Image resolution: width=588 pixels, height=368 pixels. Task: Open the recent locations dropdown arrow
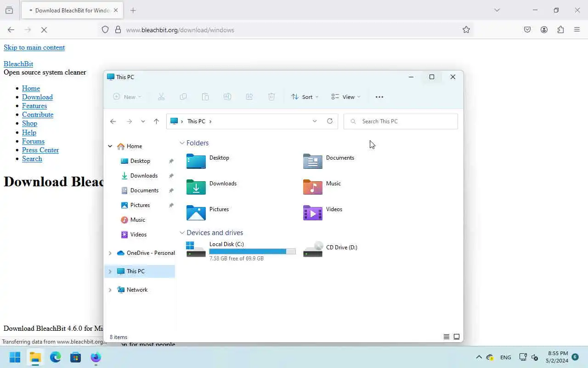pos(143,121)
